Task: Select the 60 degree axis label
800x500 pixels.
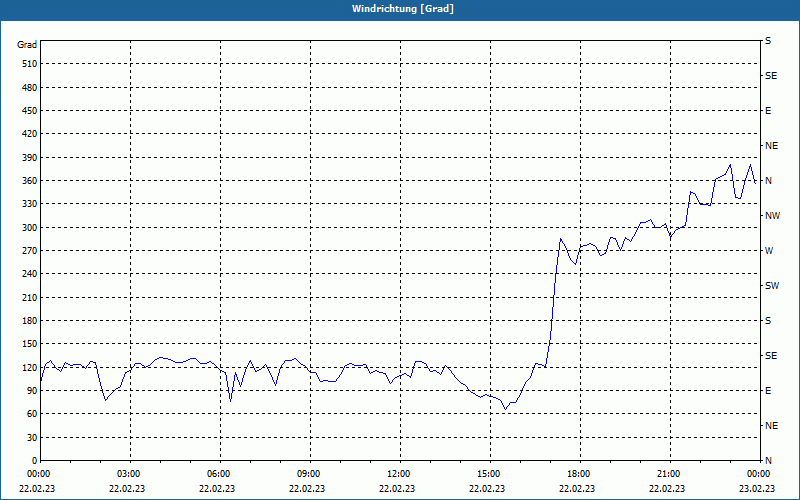Action: [32, 414]
